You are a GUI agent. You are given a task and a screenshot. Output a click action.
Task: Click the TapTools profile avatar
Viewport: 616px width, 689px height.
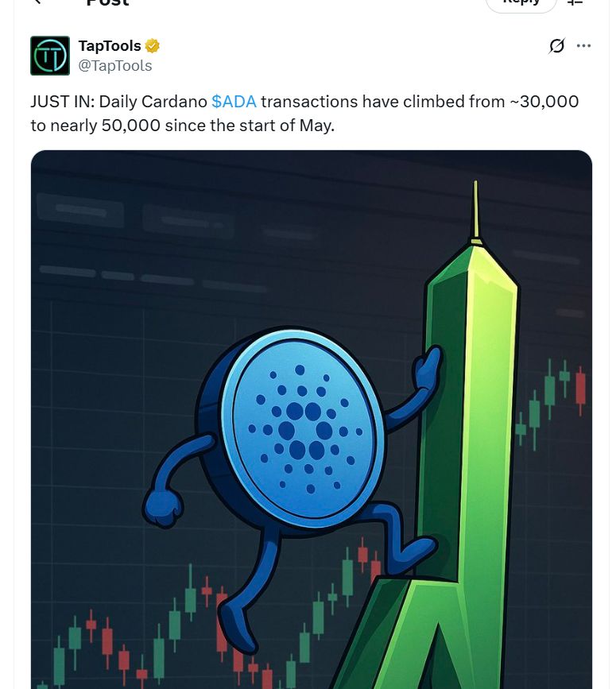[50, 56]
